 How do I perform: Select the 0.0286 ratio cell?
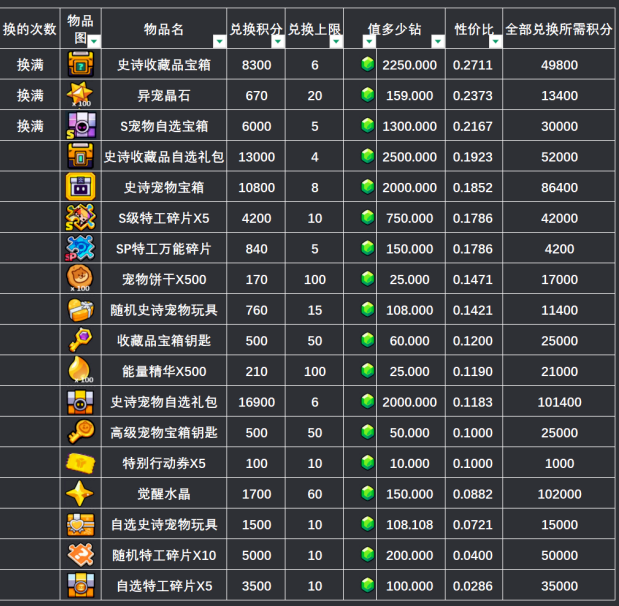(473, 586)
